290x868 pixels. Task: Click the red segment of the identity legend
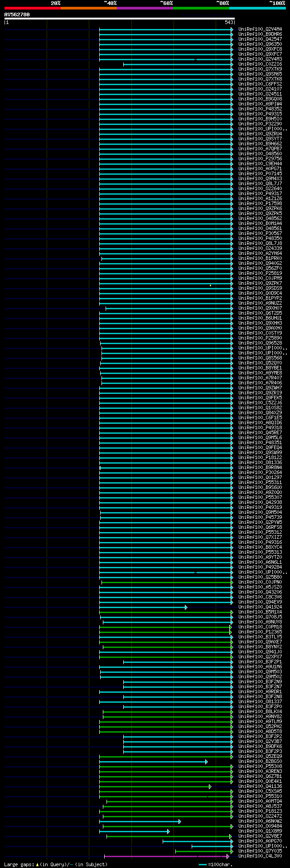click(x=33, y=8)
